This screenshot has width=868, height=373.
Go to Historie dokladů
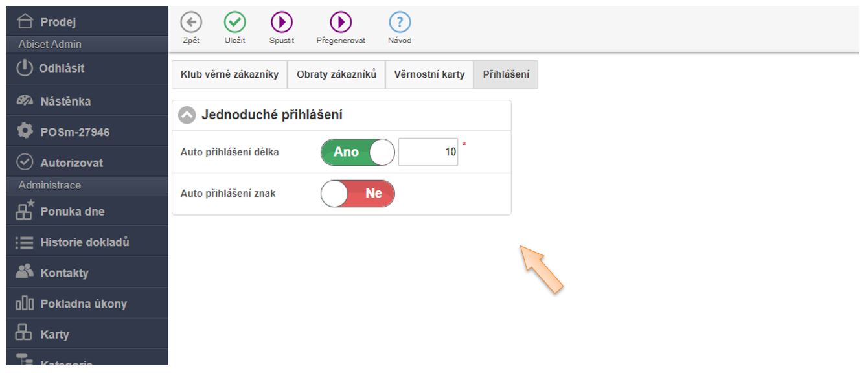(x=84, y=242)
